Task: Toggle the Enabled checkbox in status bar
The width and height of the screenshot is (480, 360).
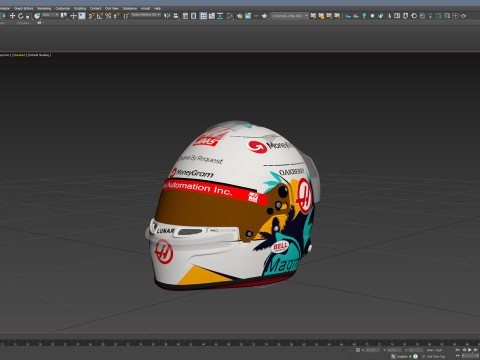Action: coord(393,357)
